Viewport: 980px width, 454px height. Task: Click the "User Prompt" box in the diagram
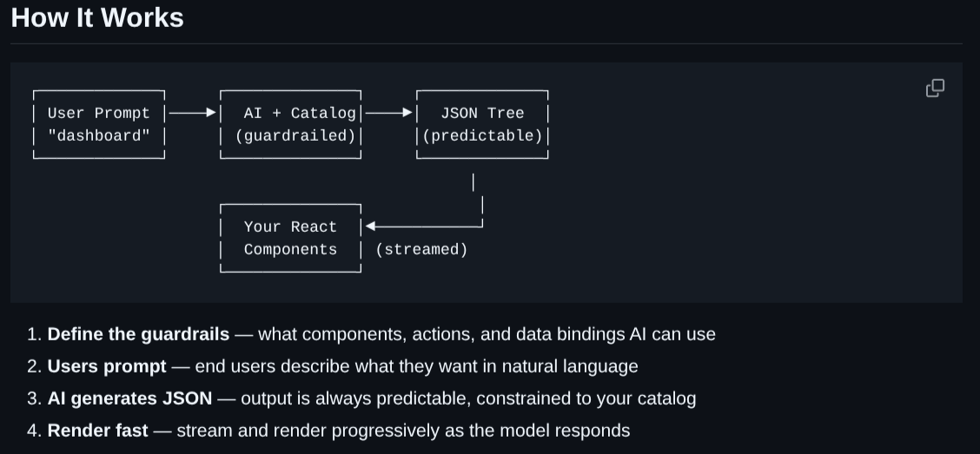coord(98,113)
